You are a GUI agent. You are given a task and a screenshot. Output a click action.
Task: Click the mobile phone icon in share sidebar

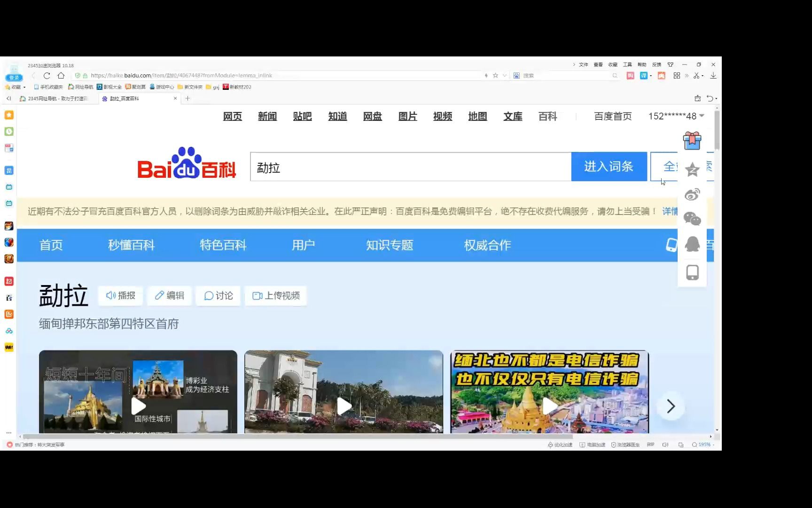point(692,272)
